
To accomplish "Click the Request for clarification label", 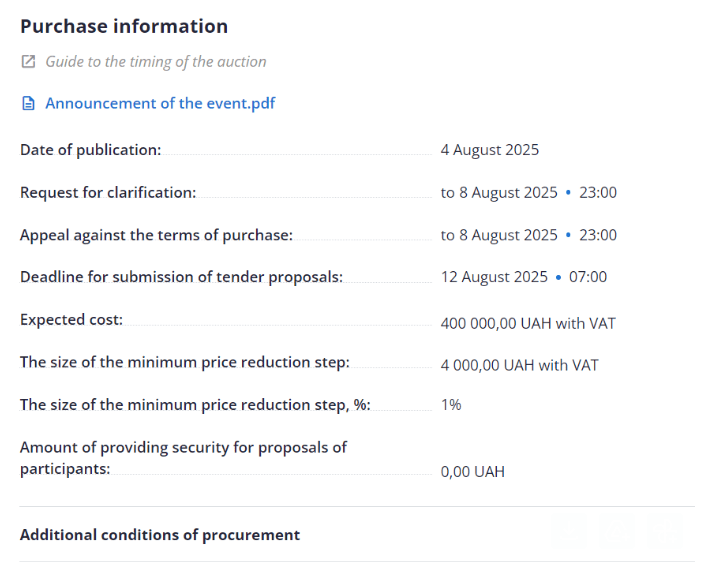I will click(108, 192).
